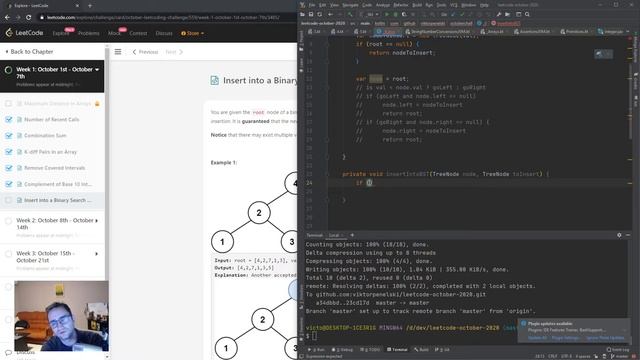Switch to StringNumberConversionsJVM.kt editor tab
The width and height of the screenshot is (640, 360).
pos(437,31)
